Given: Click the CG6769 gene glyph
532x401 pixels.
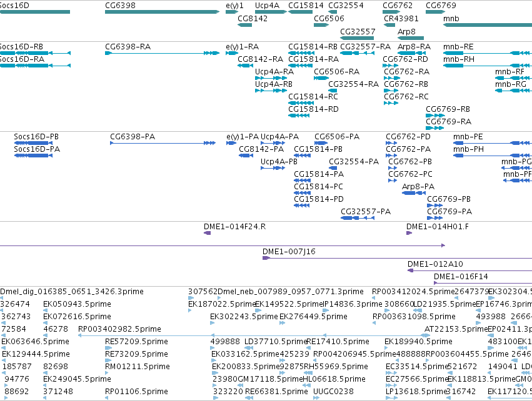Looking at the screenshot, I should pyautogui.click(x=436, y=12).
